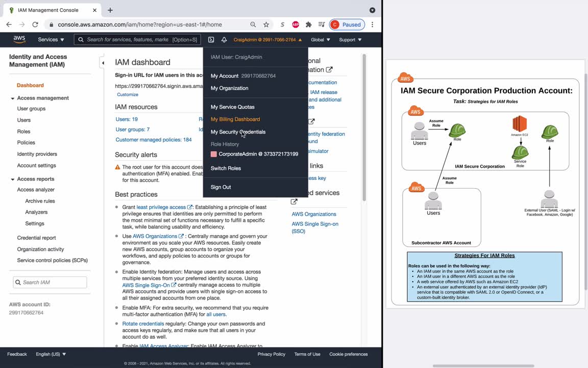This screenshot has width=588, height=368.
Task: Click the AWS services search box
Action: click(x=137, y=39)
